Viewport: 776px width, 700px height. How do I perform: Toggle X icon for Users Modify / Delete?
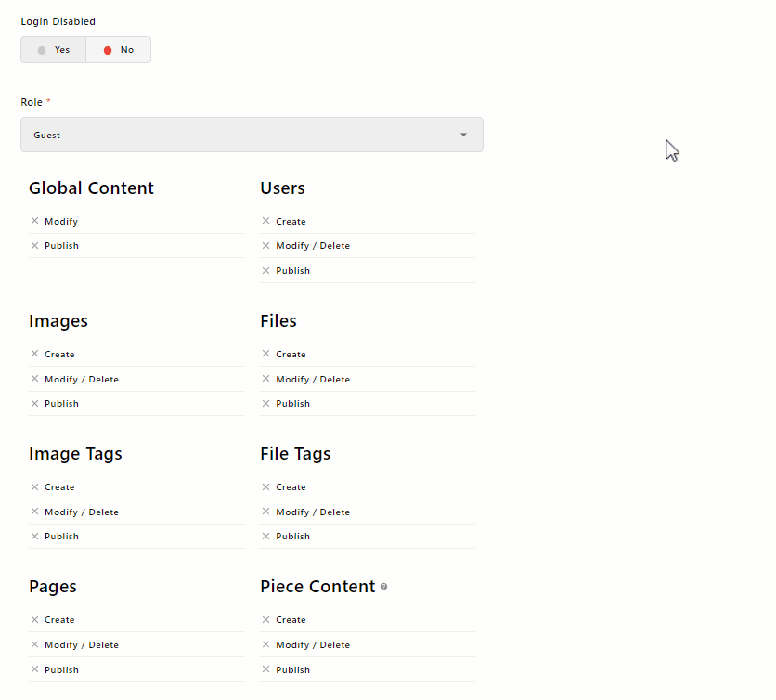click(266, 246)
